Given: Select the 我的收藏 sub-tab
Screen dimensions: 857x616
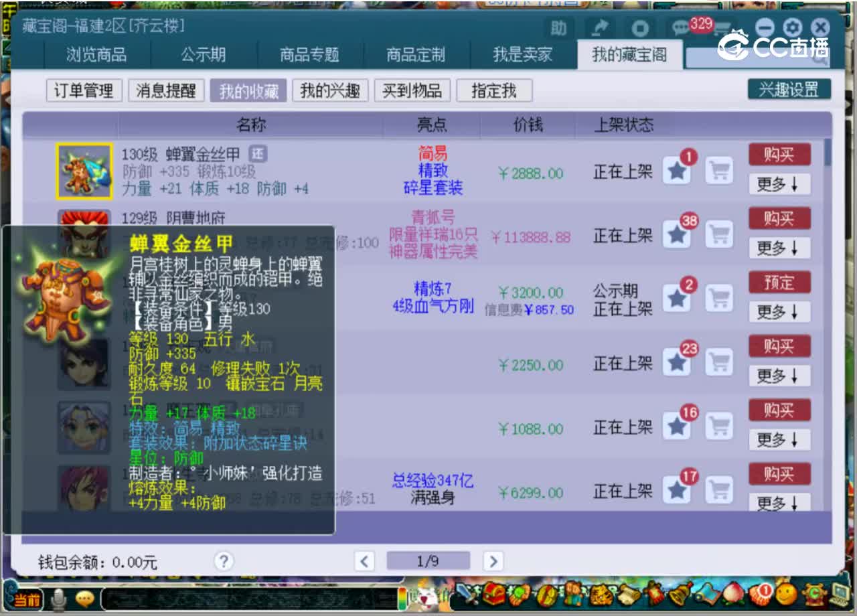Looking at the screenshot, I should (248, 90).
